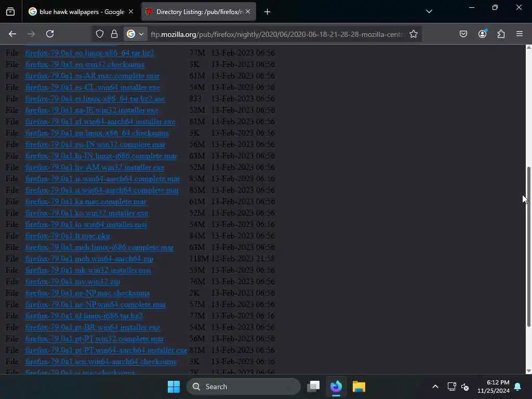
Task: Download nl linux-i686 tar.bz2
Action: point(84,316)
